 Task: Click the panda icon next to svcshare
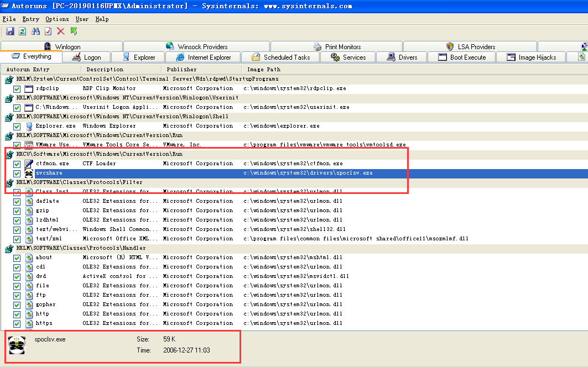point(29,173)
